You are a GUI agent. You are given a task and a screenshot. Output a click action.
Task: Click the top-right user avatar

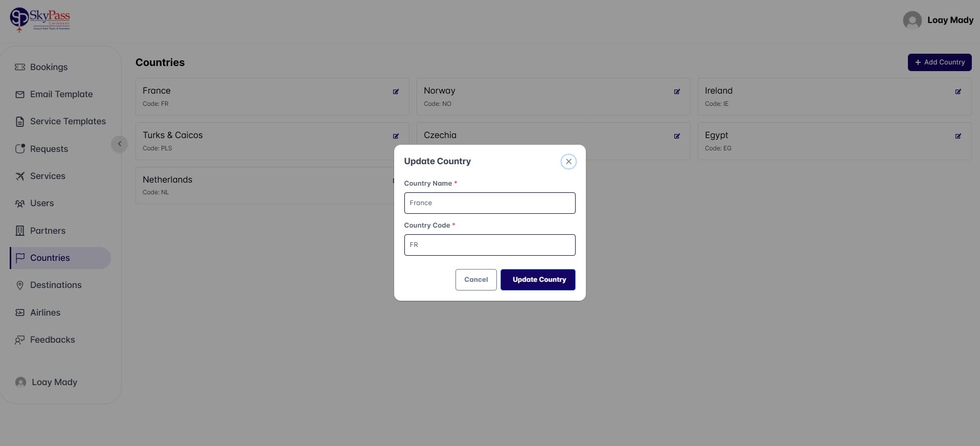coord(913,20)
